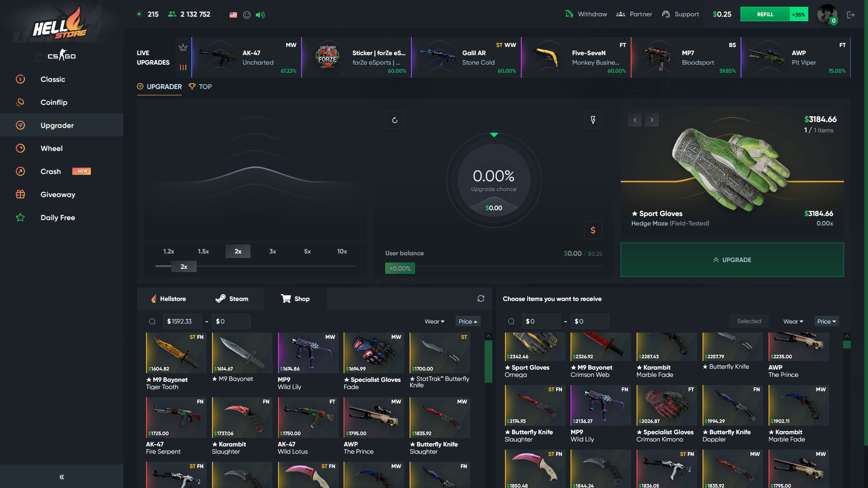The height and width of the screenshot is (488, 868).
Task: Refresh inventory with the sync icon
Action: 481,299
